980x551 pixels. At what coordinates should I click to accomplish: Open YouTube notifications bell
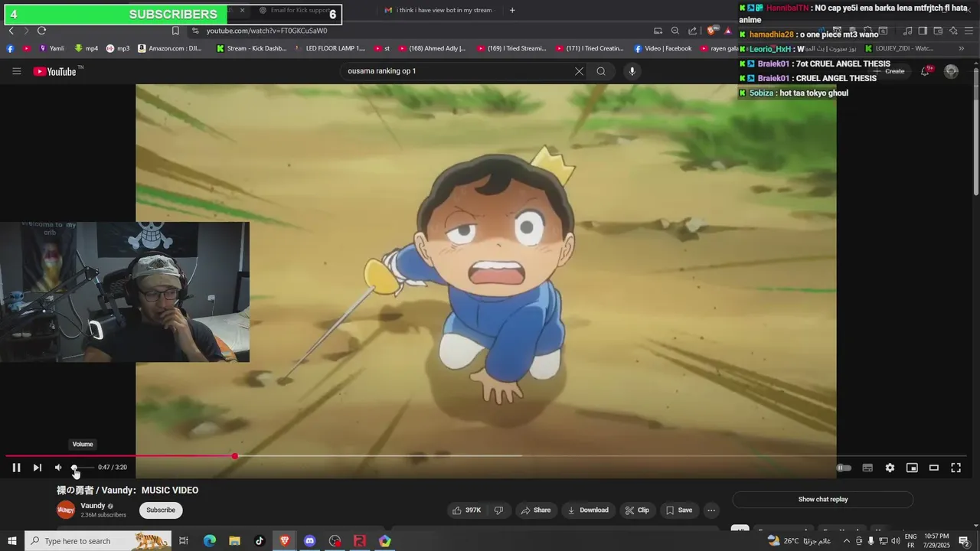tap(926, 71)
